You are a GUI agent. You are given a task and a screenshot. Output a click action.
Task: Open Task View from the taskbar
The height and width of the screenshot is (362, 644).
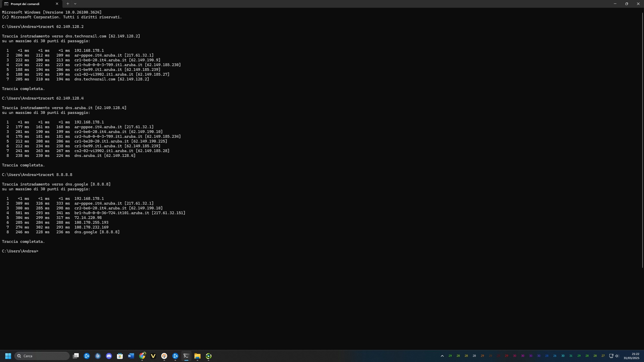click(x=76, y=356)
